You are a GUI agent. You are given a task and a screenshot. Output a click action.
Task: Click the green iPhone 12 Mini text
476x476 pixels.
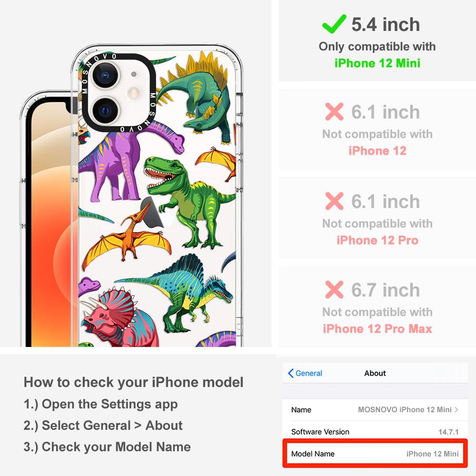click(377, 63)
